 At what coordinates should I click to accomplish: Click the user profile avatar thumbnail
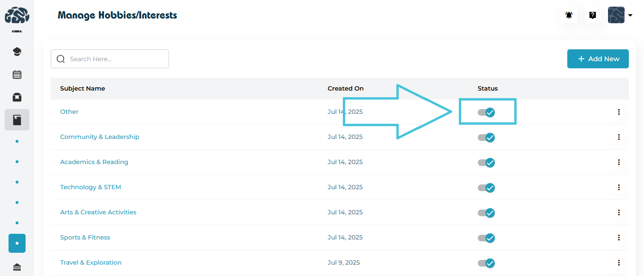[616, 15]
